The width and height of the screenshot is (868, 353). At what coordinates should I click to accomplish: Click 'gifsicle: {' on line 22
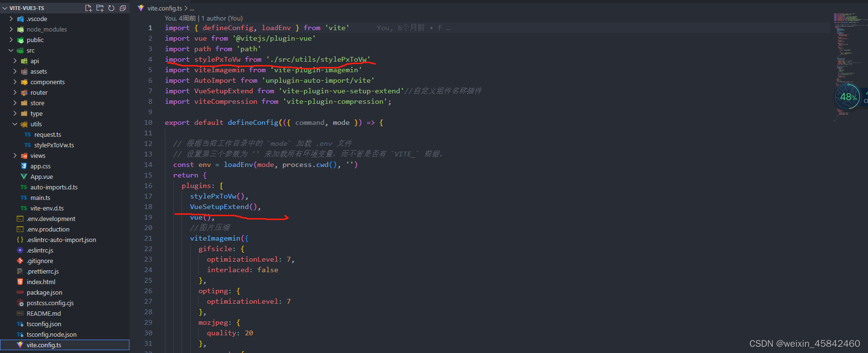[222, 249]
